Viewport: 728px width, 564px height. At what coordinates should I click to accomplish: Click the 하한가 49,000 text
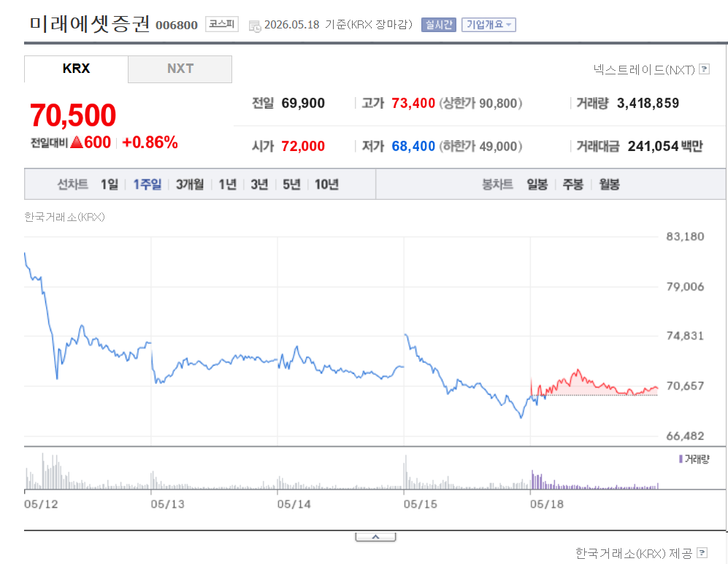pos(480,146)
